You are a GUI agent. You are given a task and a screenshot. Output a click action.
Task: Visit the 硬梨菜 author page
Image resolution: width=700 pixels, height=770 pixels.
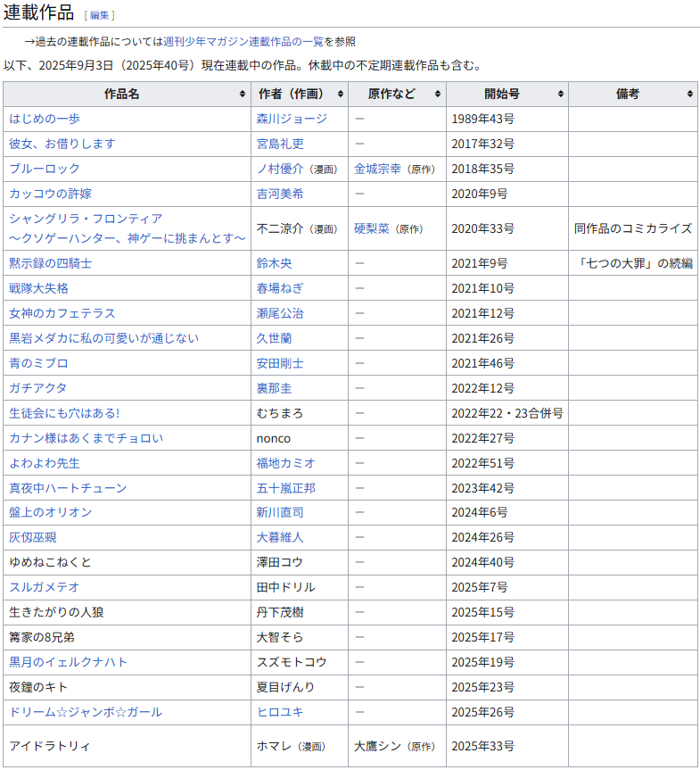coord(371,228)
